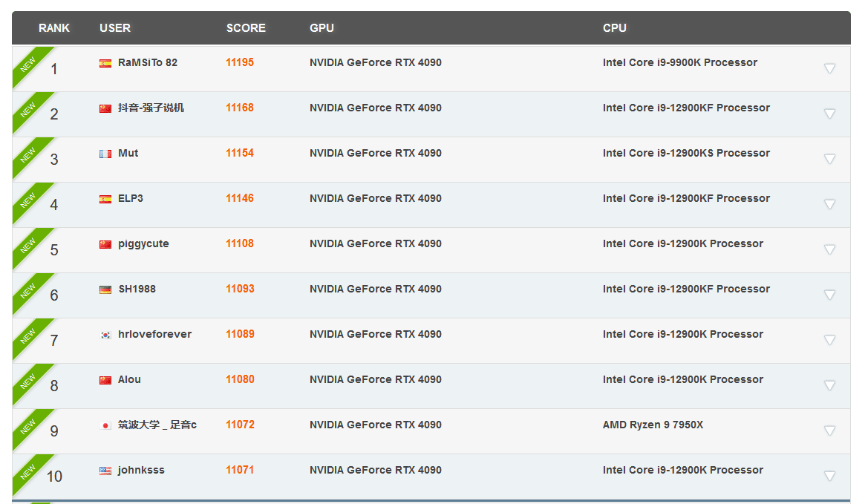The image size is (865, 504).
Task: Open score 11093 result
Action: 240,289
